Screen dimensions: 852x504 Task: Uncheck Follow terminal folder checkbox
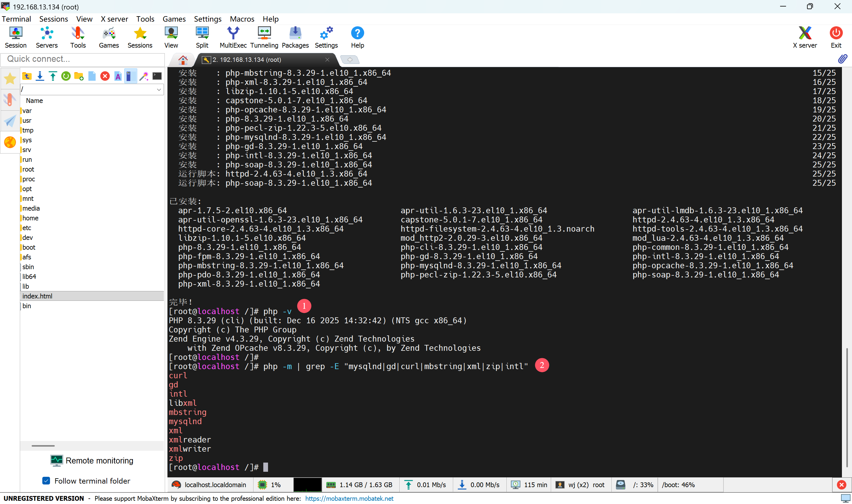pyautogui.click(x=46, y=481)
